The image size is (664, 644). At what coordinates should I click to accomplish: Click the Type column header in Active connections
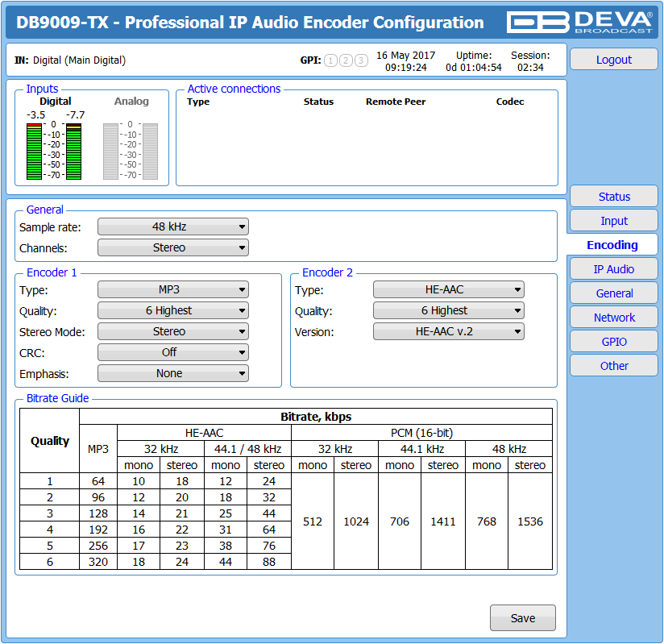198,102
